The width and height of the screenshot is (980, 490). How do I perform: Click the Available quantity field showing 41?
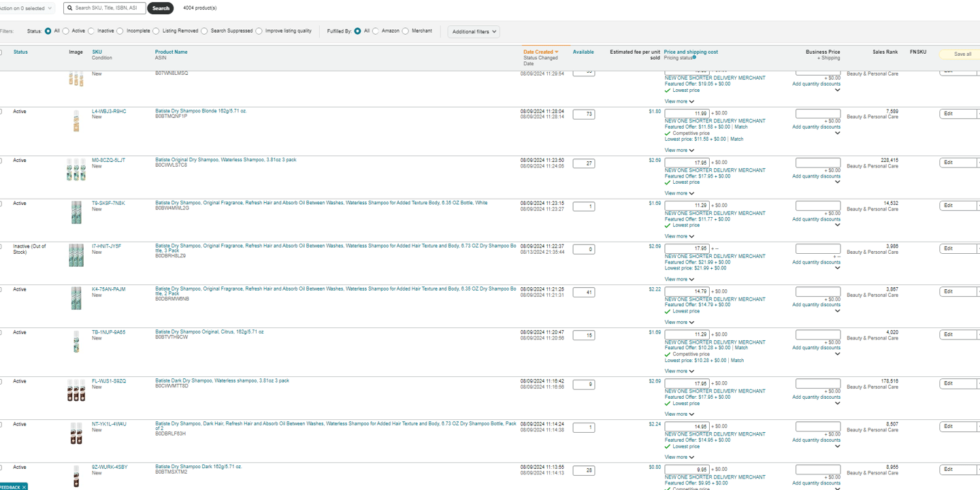[583, 292]
